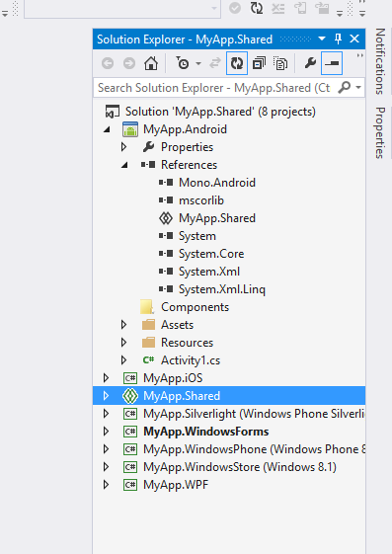Click the top toolbar refresh icon
The image size is (392, 554).
coord(256,8)
